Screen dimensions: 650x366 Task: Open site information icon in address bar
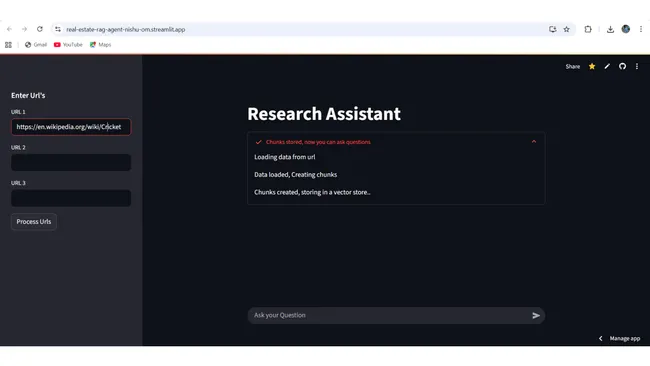click(x=58, y=29)
